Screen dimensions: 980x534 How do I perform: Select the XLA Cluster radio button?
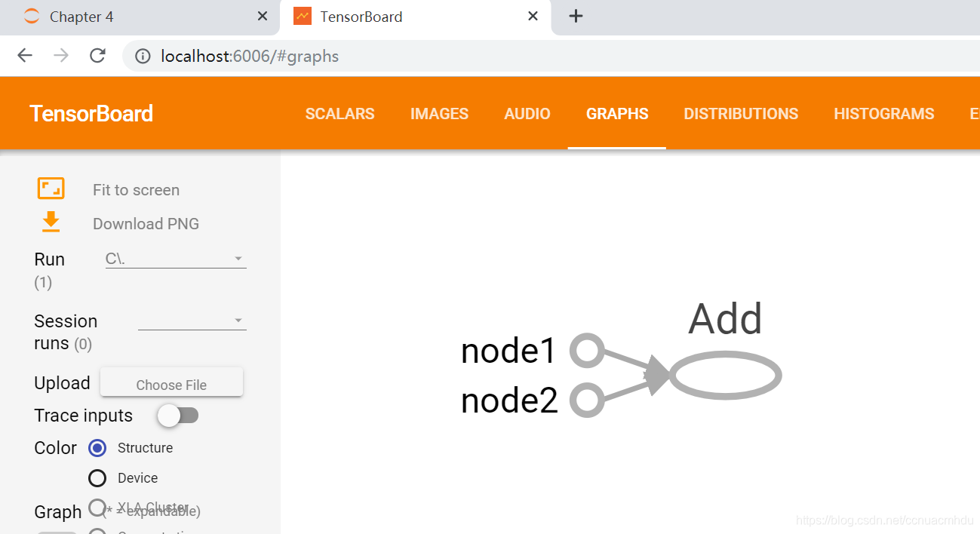point(97,507)
